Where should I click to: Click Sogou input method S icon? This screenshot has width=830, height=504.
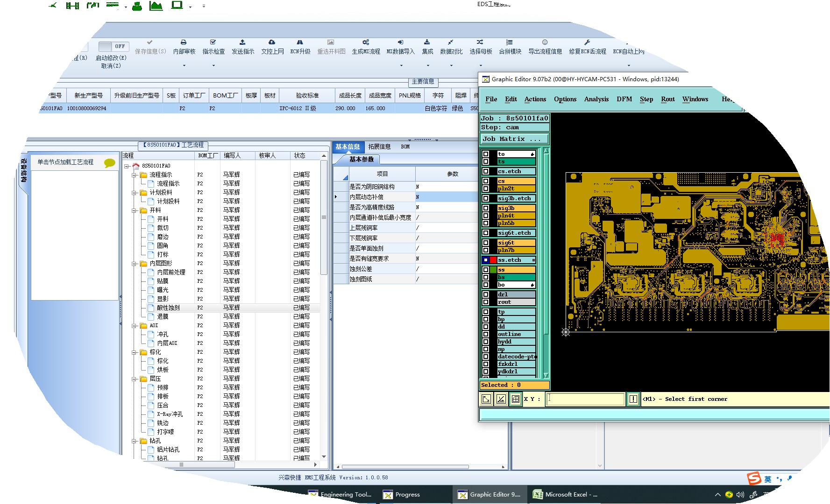(754, 478)
